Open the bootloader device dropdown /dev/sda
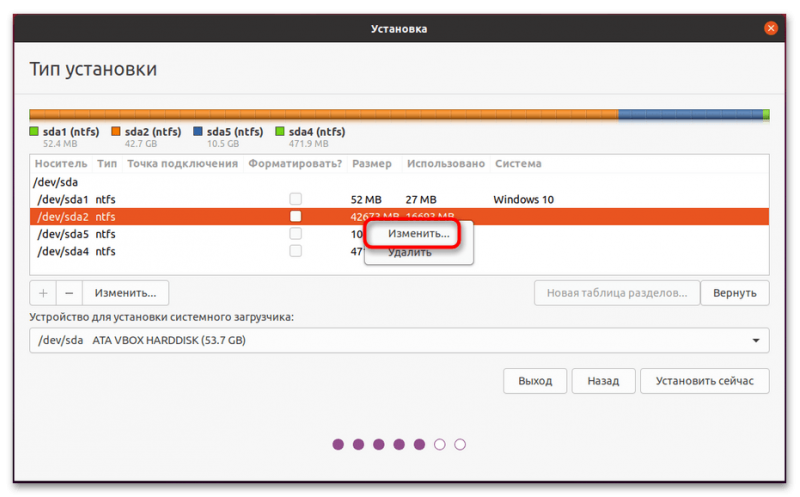Image resolution: width=800 pixels, height=497 pixels. click(x=399, y=340)
